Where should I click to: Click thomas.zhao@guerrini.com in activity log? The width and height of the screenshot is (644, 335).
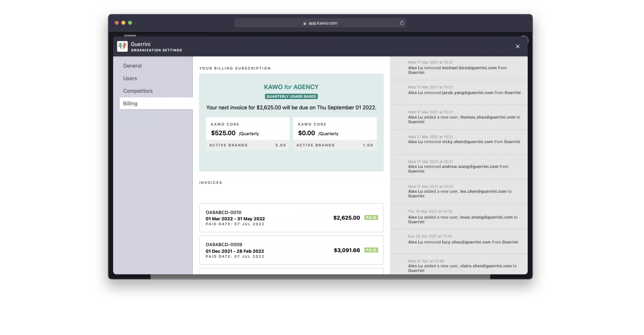click(488, 117)
